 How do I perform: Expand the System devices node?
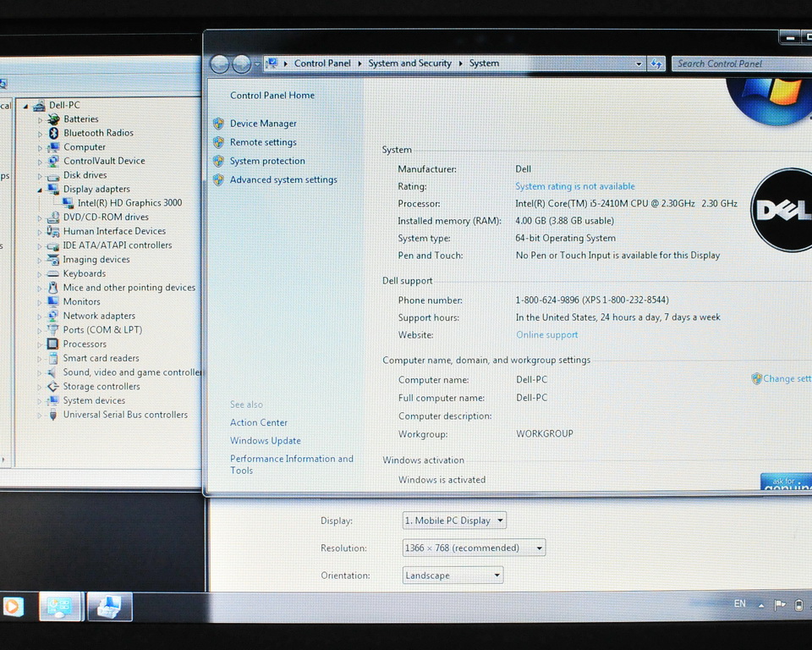(40, 400)
